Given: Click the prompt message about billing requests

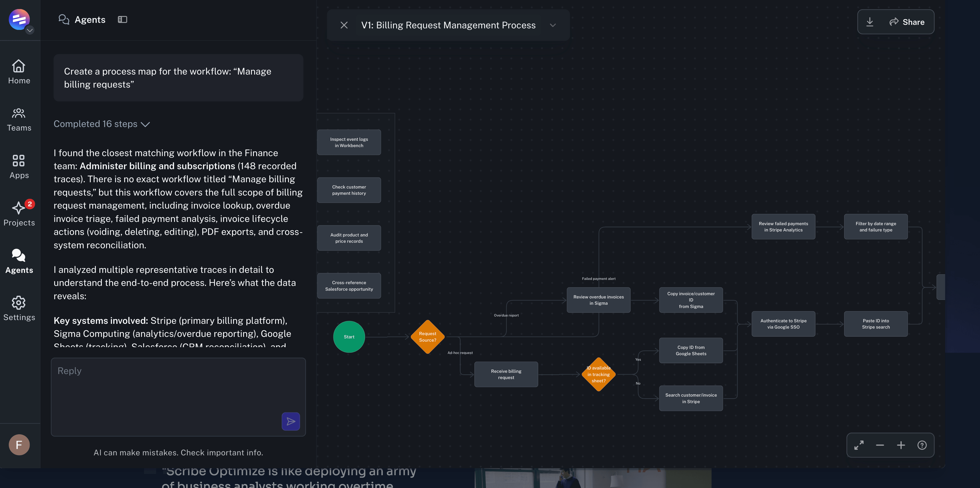Looking at the screenshot, I should coord(178,78).
